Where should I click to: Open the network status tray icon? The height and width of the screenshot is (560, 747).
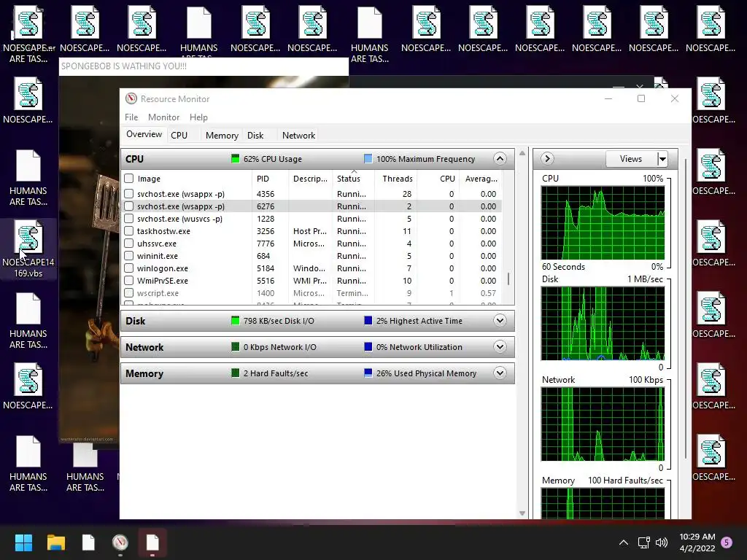tap(643, 542)
